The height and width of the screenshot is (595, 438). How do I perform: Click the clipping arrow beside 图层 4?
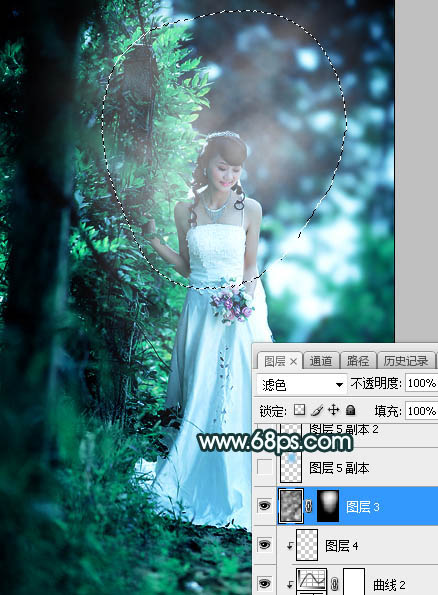click(x=290, y=546)
